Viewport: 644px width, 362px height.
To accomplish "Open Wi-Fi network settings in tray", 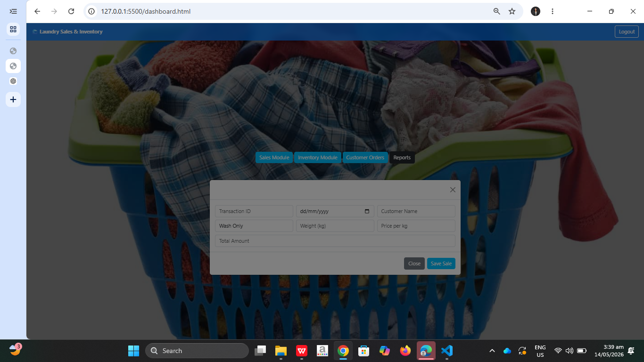I will point(558,351).
